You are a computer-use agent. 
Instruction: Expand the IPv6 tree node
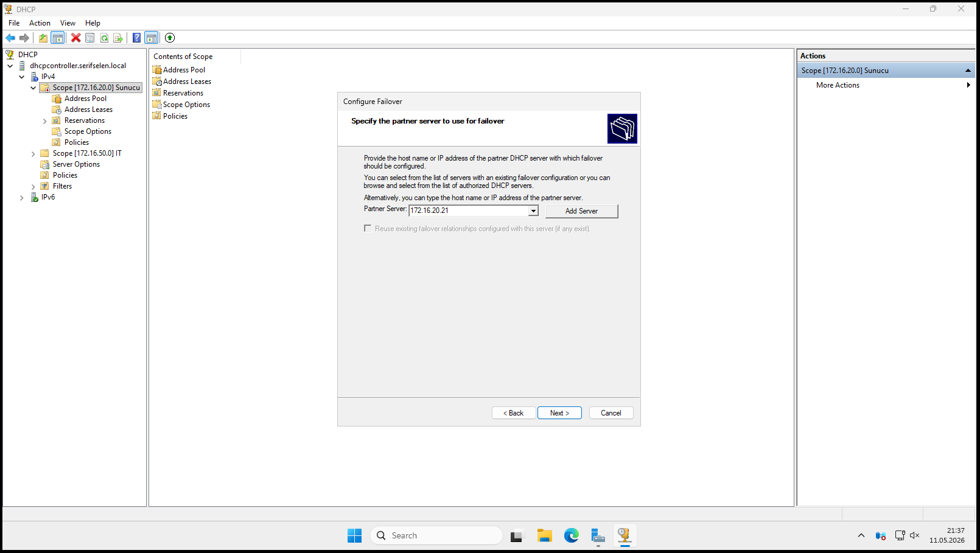point(22,198)
